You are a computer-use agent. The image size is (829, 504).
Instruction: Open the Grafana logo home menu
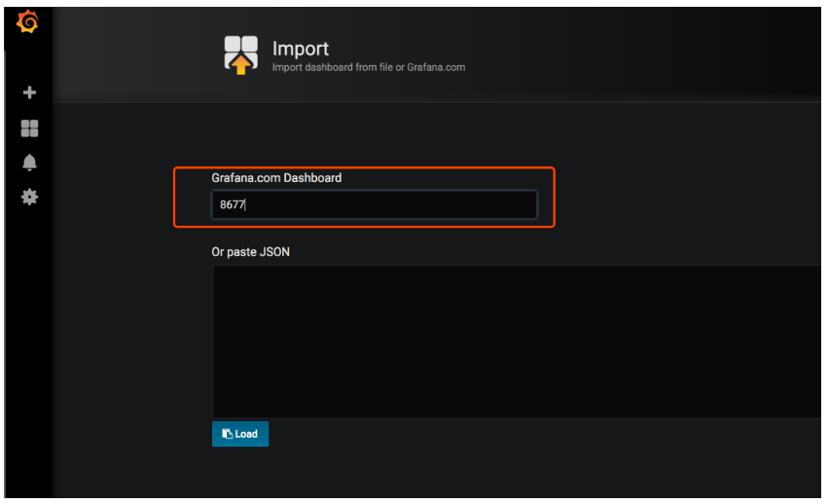pyautogui.click(x=27, y=22)
